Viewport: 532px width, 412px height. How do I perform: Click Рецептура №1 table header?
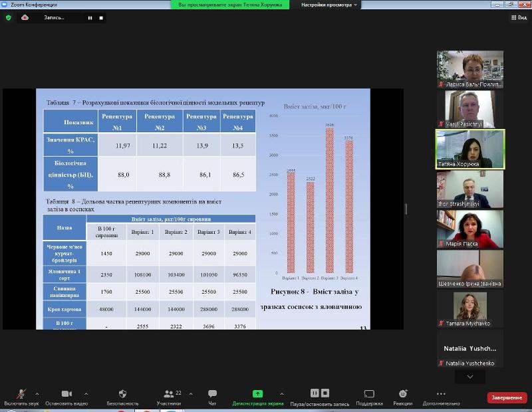pyautogui.click(x=117, y=122)
